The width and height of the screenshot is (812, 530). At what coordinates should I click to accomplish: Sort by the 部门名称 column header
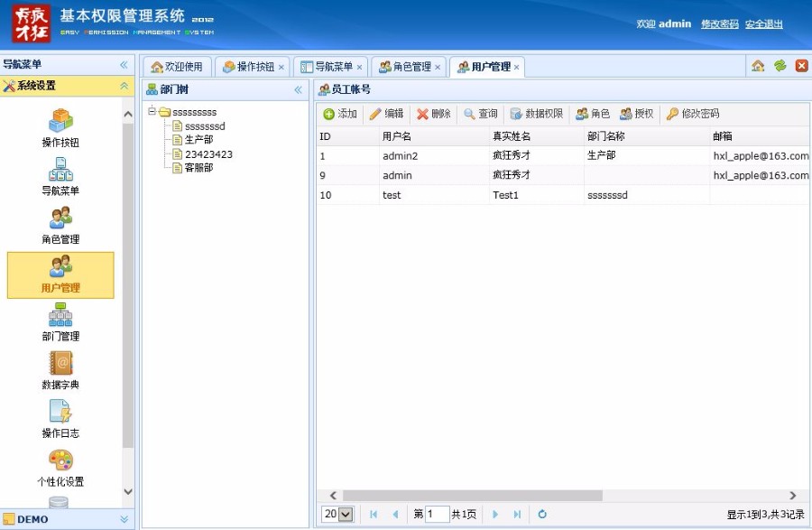647,136
